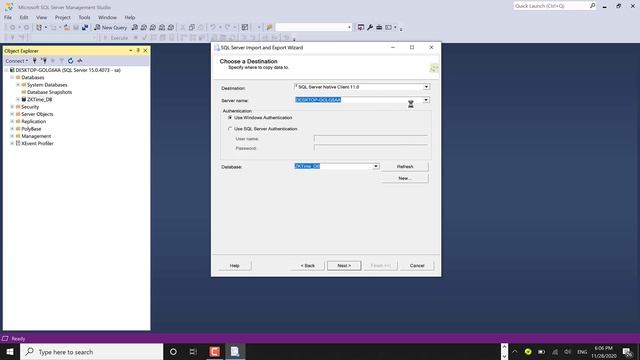The image size is (640, 360).
Task: Expand the Replication node
Action: click(x=12, y=121)
